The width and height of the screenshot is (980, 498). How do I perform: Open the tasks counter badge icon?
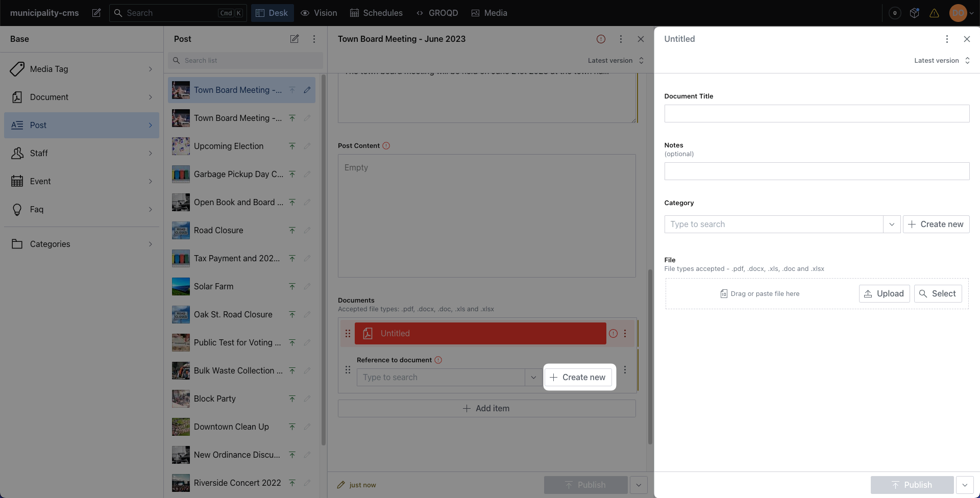[x=895, y=13]
